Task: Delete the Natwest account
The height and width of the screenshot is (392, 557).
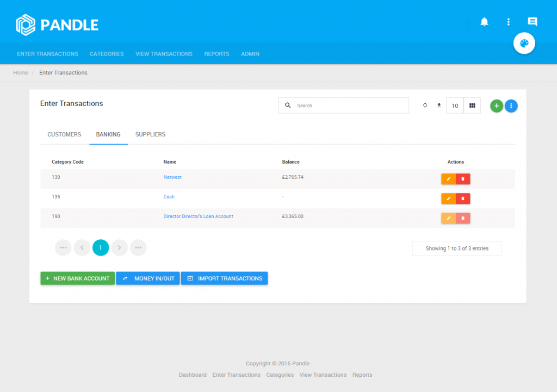Action: [x=463, y=179]
